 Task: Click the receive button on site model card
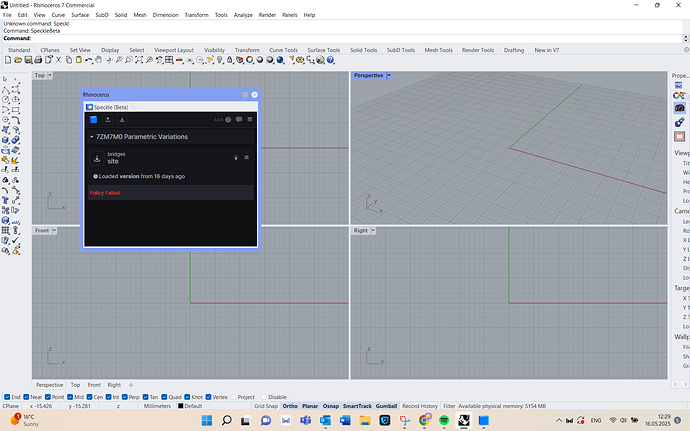coord(97,158)
